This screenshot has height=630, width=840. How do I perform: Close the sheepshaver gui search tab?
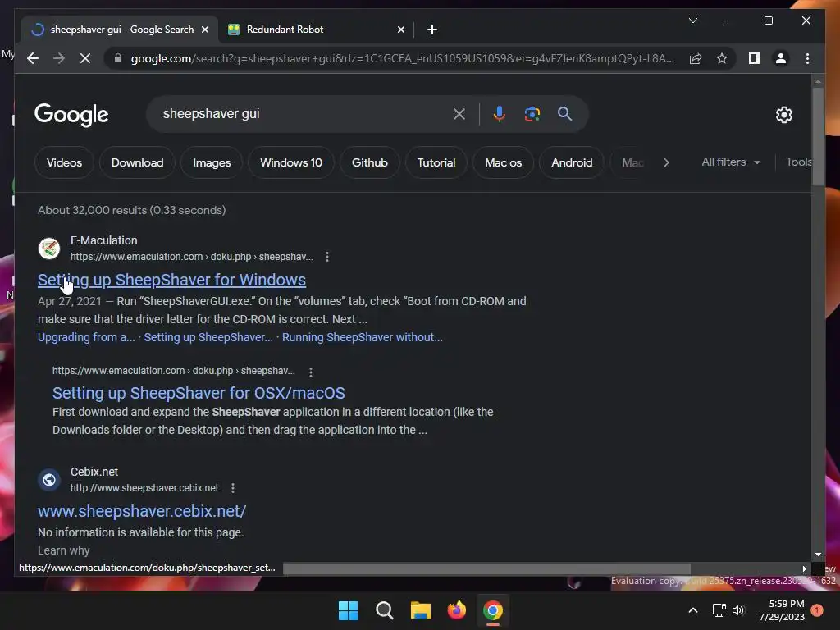(x=204, y=30)
